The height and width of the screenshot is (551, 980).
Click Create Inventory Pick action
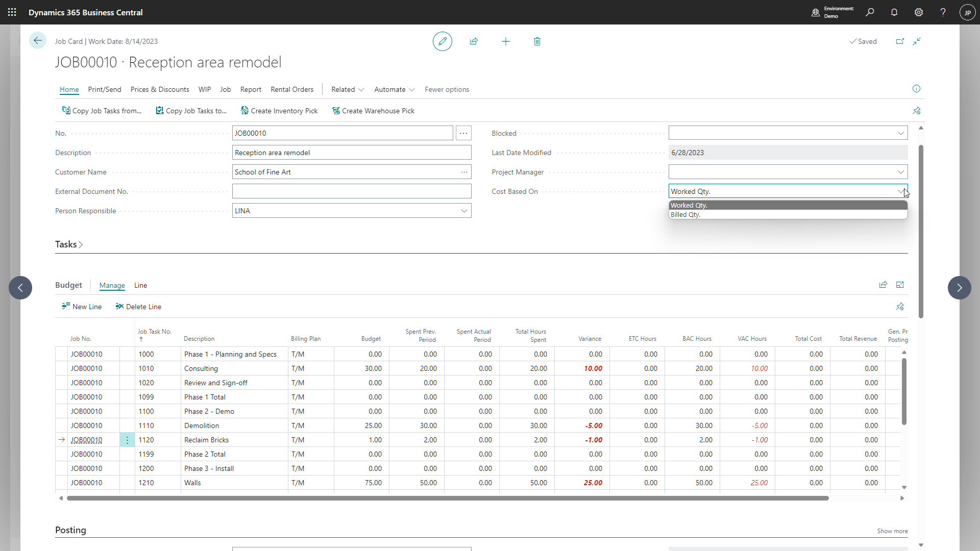coord(279,111)
